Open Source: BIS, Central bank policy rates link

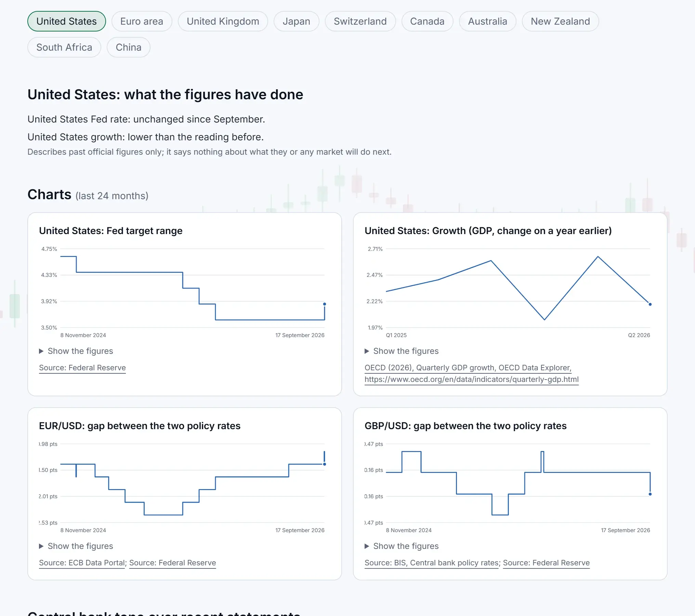tap(432, 563)
